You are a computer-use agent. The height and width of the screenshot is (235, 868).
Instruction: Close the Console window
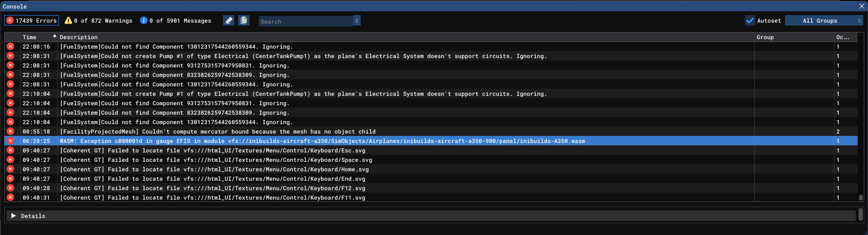[862, 6]
